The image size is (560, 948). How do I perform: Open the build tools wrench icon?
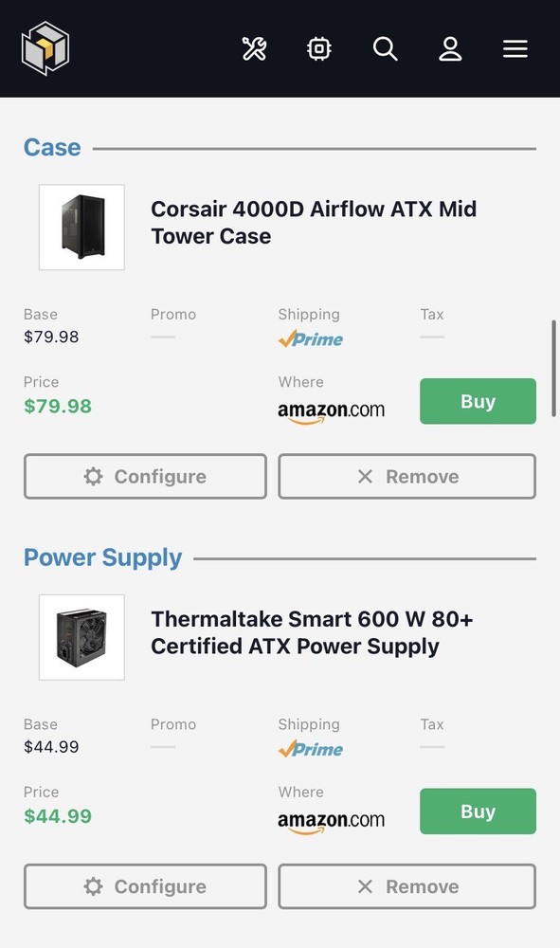pyautogui.click(x=255, y=48)
